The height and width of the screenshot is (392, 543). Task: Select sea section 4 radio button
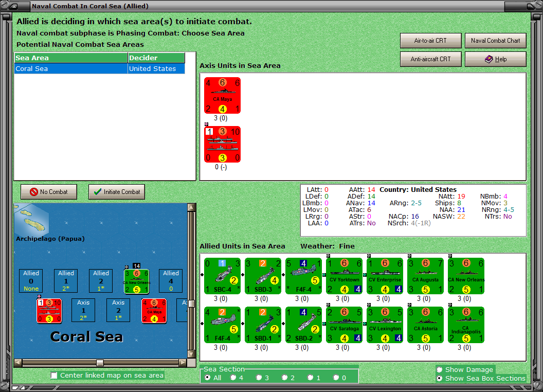233,378
